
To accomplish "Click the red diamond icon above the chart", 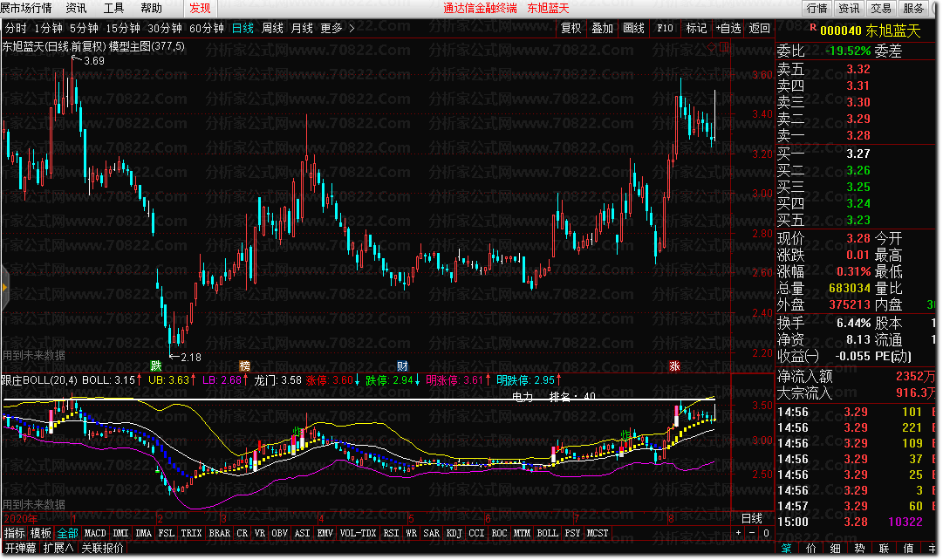I will pos(712,46).
